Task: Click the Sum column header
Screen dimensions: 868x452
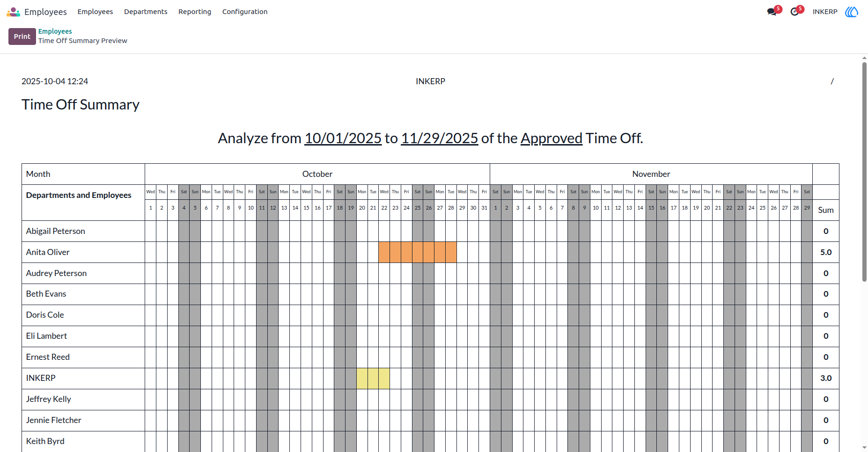Action: point(826,210)
